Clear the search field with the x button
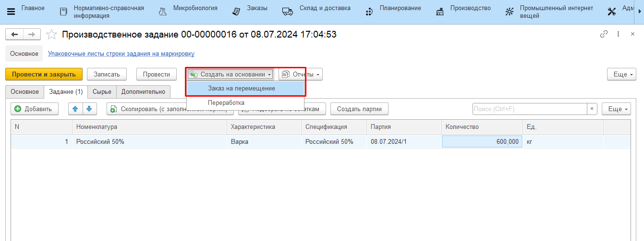Viewport: 644px width, 241px height. (592, 109)
